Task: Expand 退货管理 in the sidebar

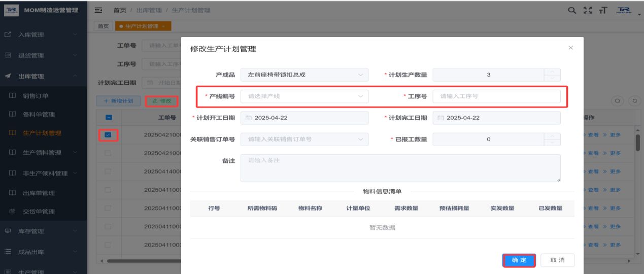Action: [x=43, y=55]
